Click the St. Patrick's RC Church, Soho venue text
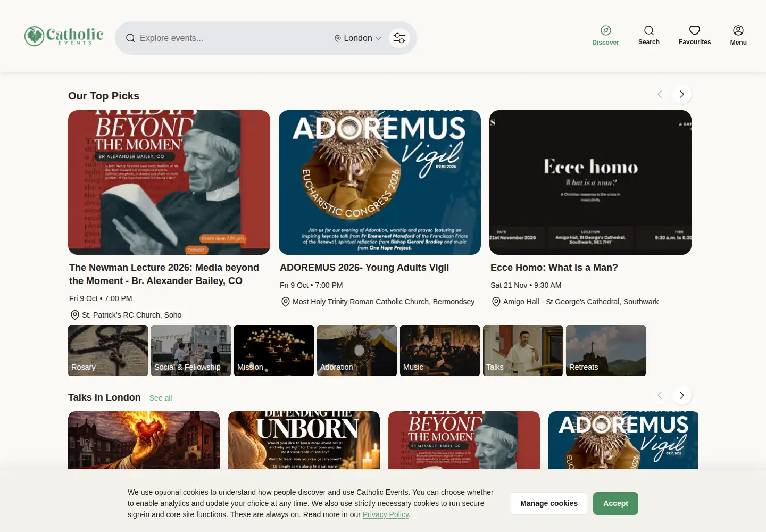Image resolution: width=766 pixels, height=532 pixels. click(132, 315)
